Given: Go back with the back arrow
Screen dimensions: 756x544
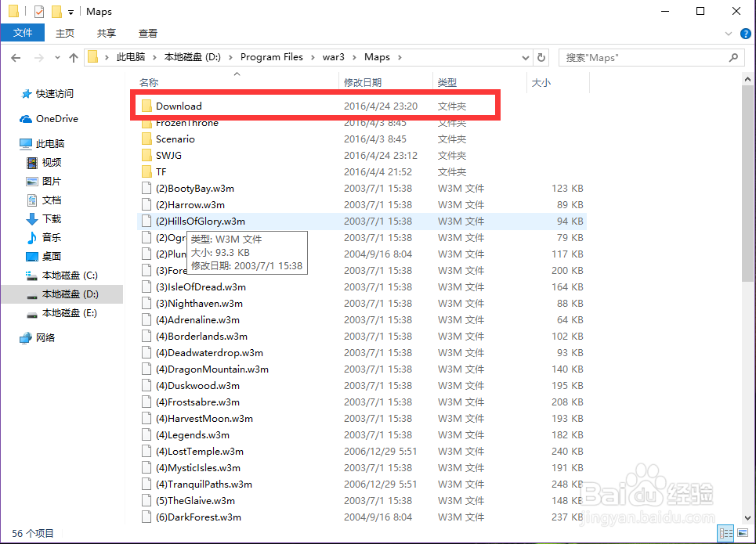Looking at the screenshot, I should click(16, 58).
